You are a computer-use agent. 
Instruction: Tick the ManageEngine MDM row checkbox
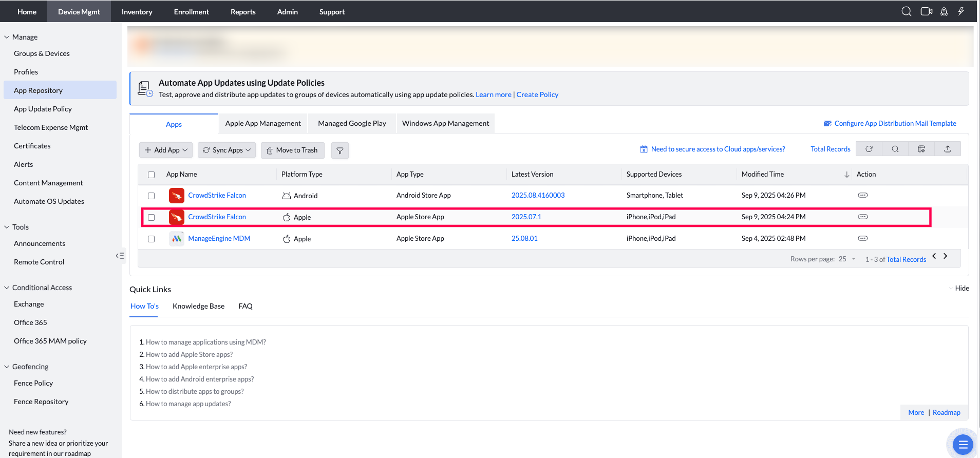(x=151, y=239)
